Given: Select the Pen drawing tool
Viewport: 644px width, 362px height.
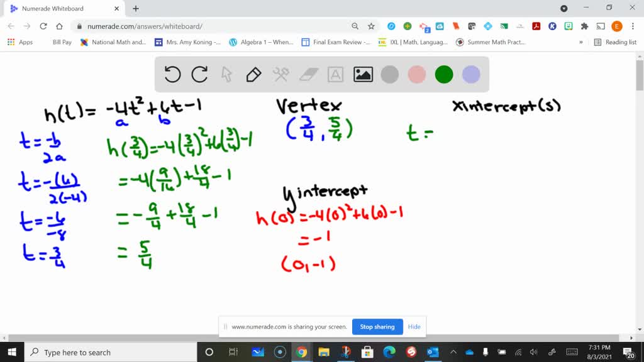Looking at the screenshot, I should [x=252, y=74].
